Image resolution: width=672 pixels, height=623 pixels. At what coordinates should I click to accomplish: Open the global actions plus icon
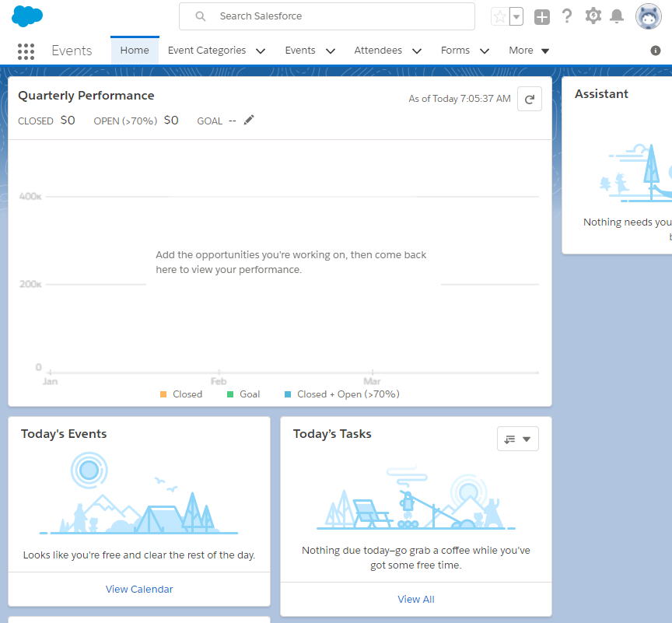coord(541,16)
